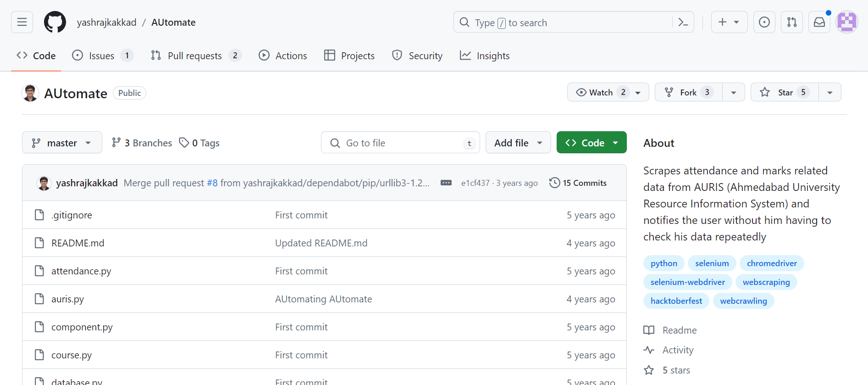The image size is (868, 385).
Task: Open the global issues icon in header
Action: coord(764,22)
